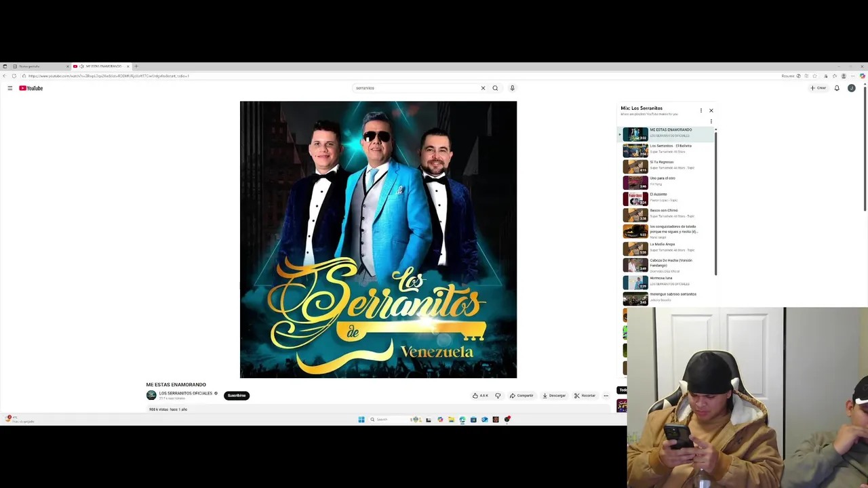The width and height of the screenshot is (868, 488).
Task: Select Besos con Chimó in the playlist
Action: (666, 215)
